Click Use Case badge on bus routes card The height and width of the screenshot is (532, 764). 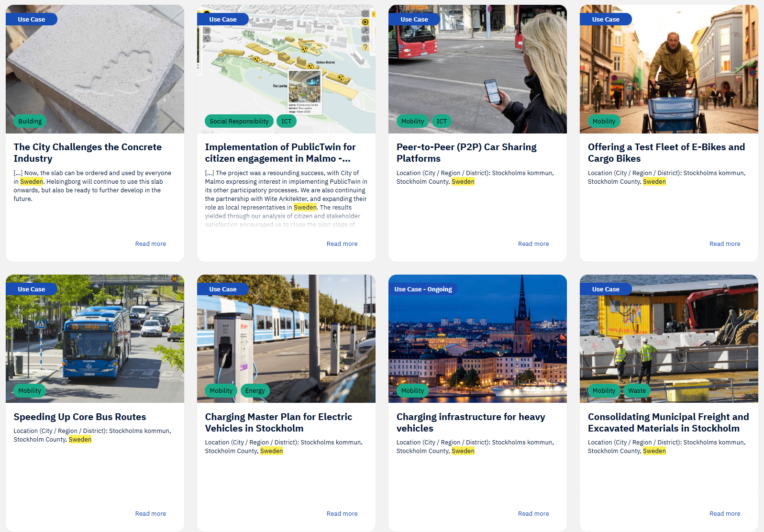point(32,289)
